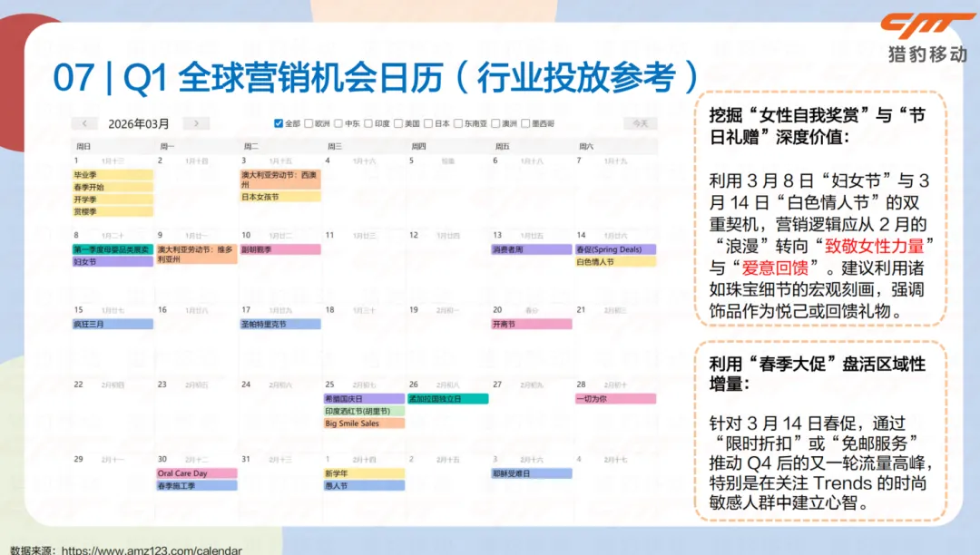Click the 周三 column header
This screenshot has height=555, width=980.
335,146
